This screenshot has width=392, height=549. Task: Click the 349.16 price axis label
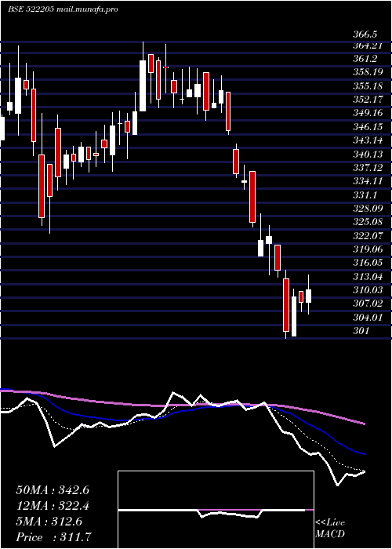click(367, 114)
